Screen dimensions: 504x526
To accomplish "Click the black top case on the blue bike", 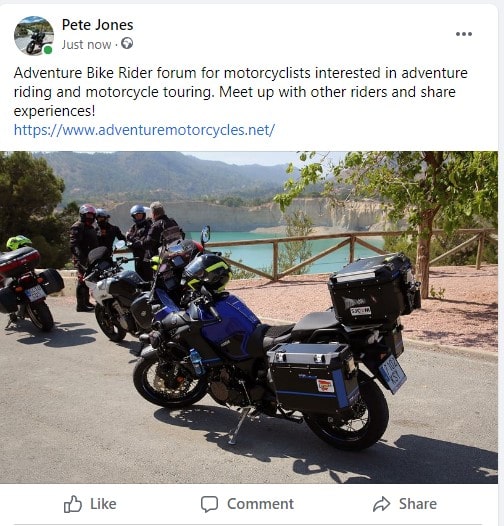I will pyautogui.click(x=374, y=288).
